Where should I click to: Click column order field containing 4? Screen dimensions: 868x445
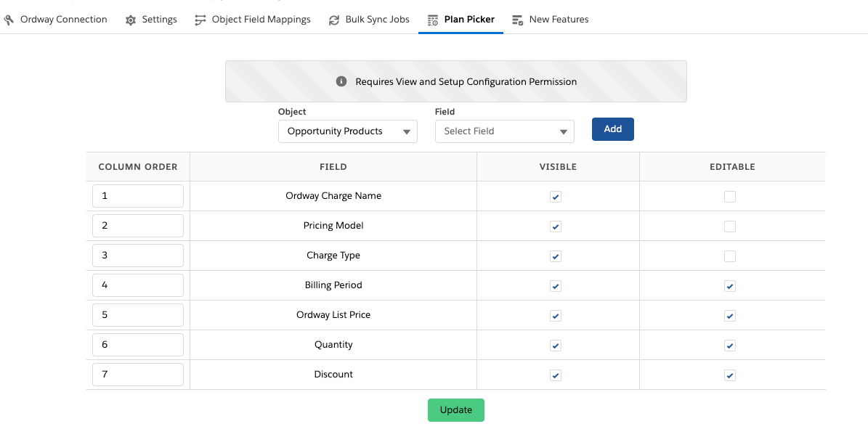tap(138, 285)
